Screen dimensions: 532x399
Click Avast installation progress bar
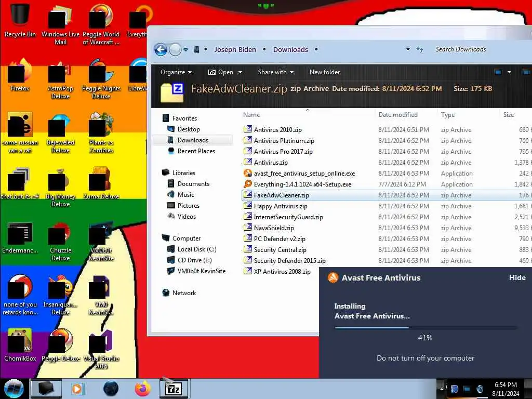point(425,328)
